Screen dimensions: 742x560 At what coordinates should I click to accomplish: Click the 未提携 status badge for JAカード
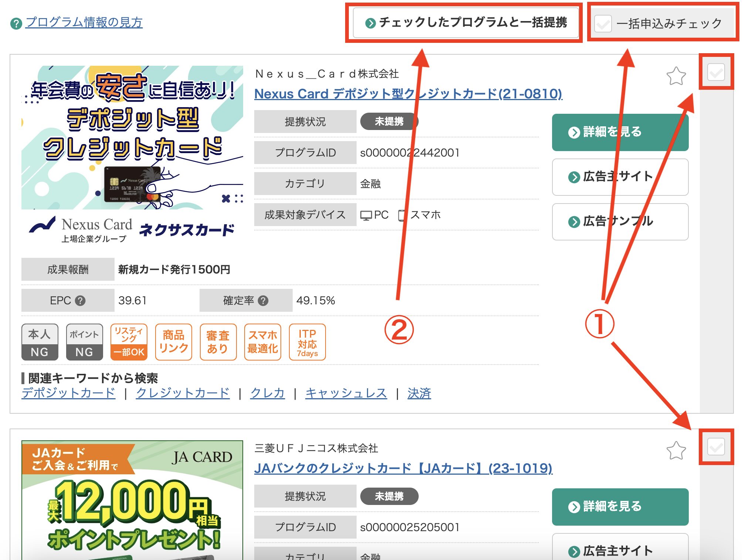coord(389,496)
